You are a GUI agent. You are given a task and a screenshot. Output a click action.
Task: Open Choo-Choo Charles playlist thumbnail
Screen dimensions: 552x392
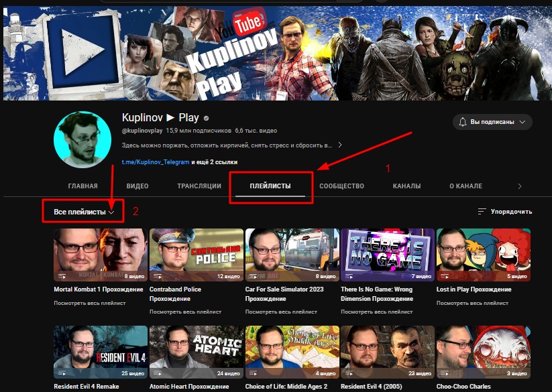484,352
